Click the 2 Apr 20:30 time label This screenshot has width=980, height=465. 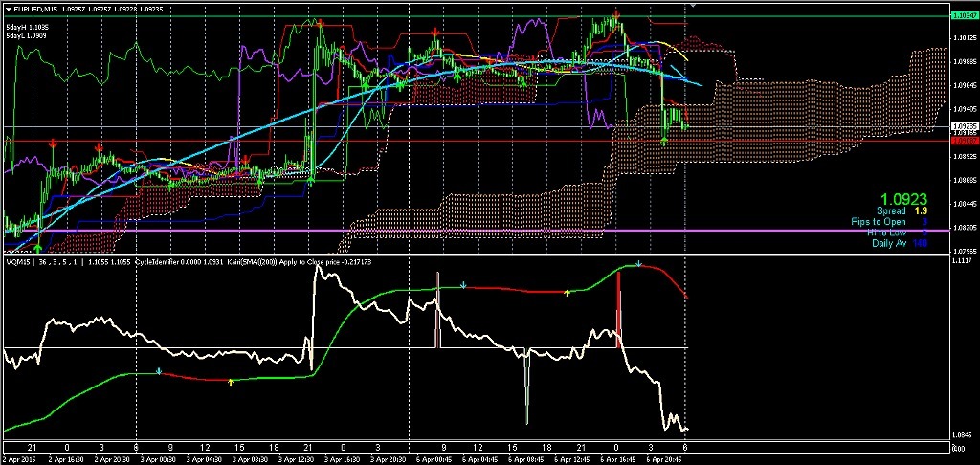pos(110,459)
